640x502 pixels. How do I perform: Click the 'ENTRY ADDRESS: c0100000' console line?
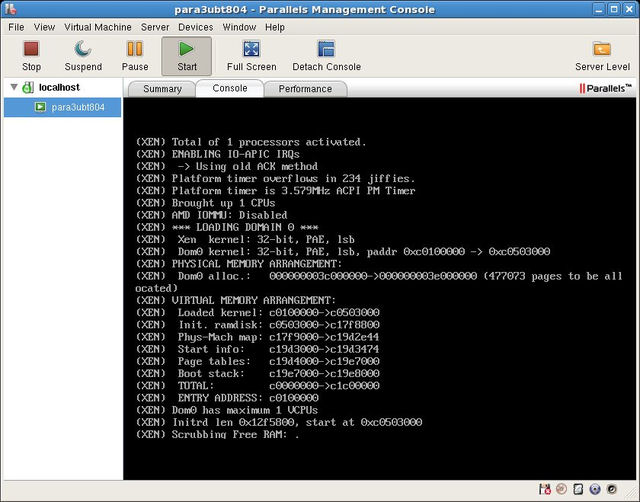pos(227,398)
